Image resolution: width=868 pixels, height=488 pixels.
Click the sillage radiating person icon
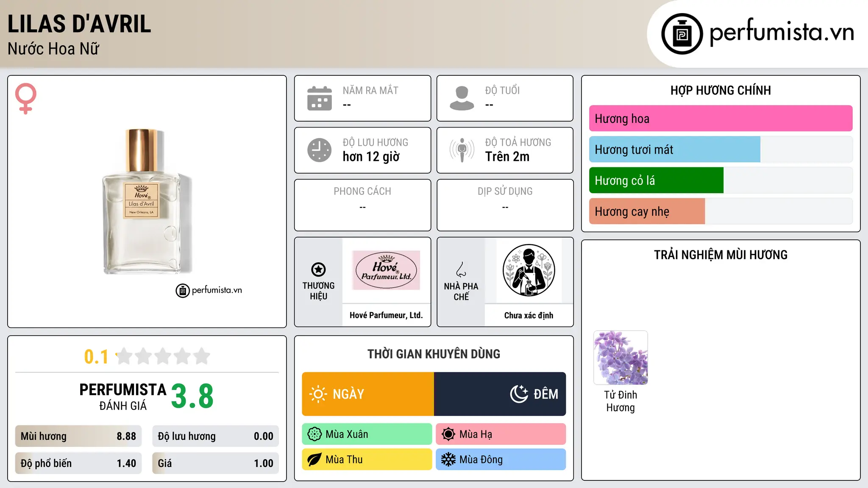[462, 150]
